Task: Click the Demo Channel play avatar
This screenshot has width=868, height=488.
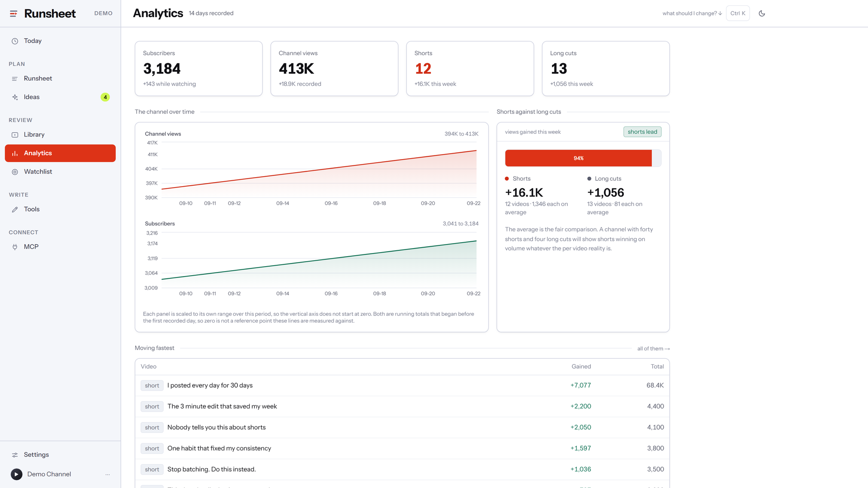Action: [x=17, y=474]
